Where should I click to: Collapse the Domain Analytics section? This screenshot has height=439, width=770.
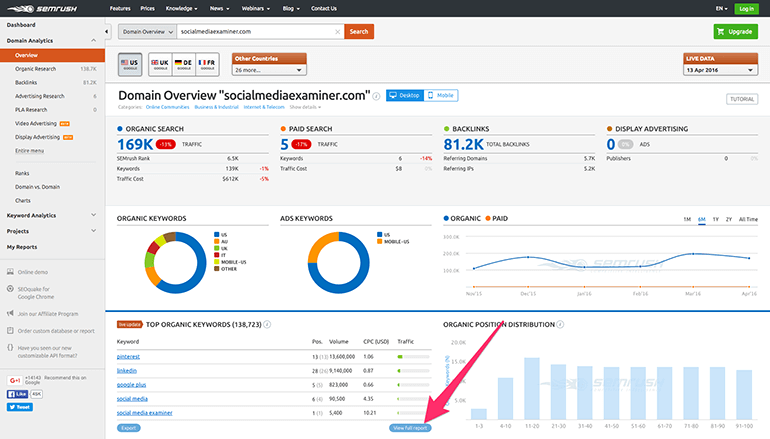coord(93,40)
